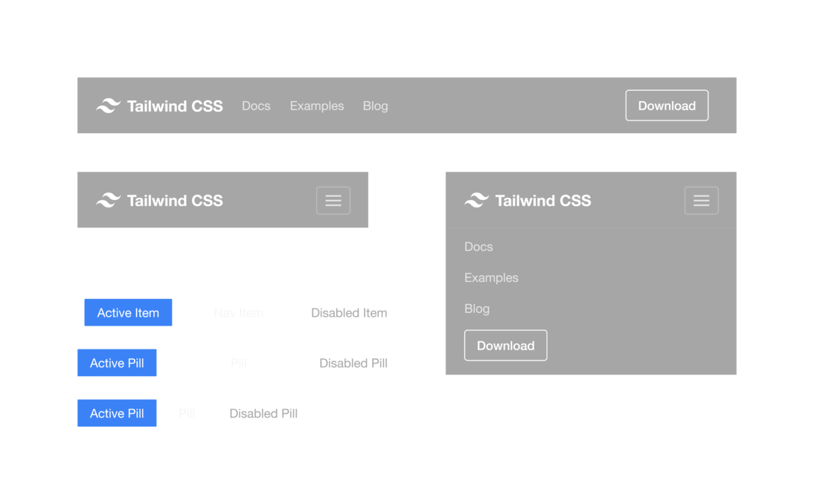The height and width of the screenshot is (504, 814).
Task: Open Blog in the full-width top navbar
Action: click(375, 106)
